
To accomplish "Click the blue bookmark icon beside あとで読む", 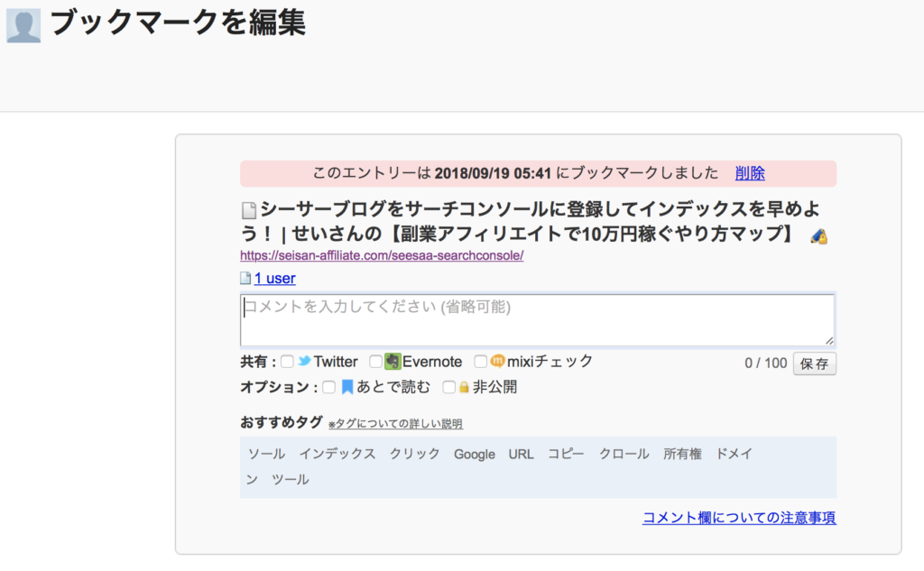I will coord(347,386).
